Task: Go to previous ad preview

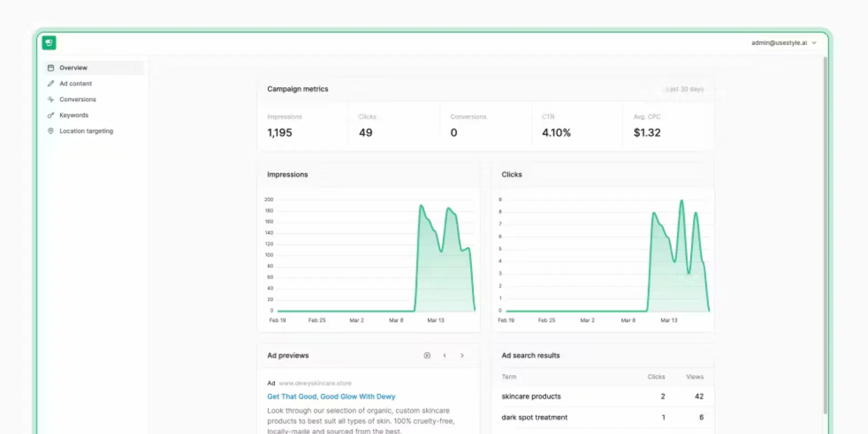Action: pos(444,355)
